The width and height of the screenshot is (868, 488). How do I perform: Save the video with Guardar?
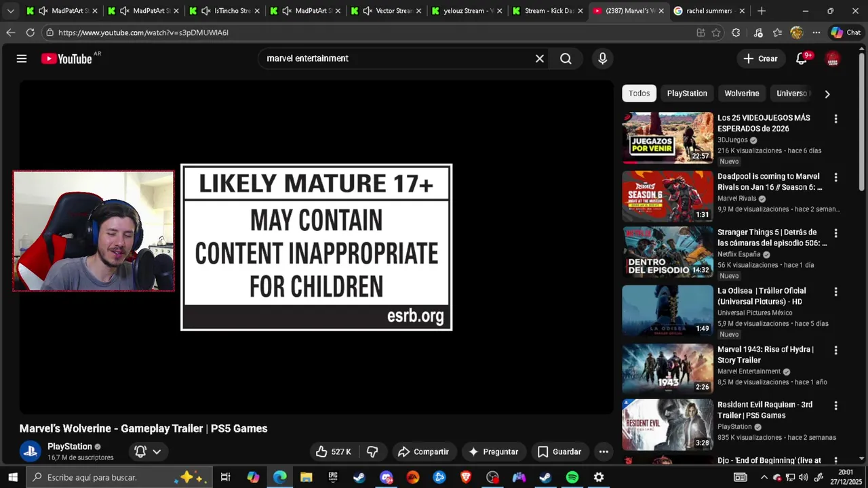(559, 451)
